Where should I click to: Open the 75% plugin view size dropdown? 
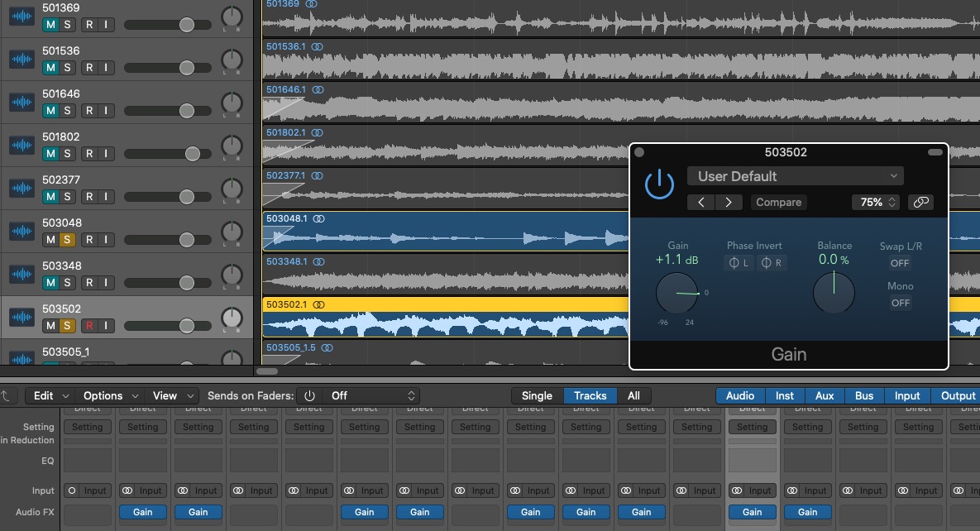876,202
